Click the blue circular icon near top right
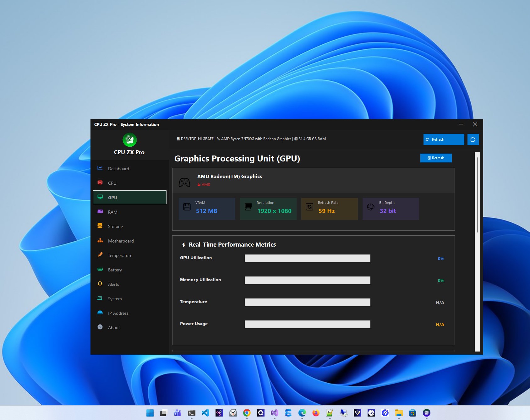The height and width of the screenshot is (420, 530). pos(473,139)
